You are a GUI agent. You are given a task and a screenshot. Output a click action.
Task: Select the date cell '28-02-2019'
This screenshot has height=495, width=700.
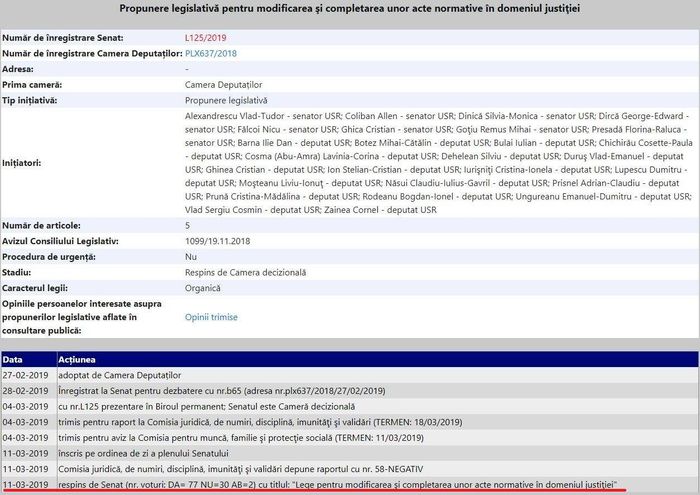pos(25,391)
